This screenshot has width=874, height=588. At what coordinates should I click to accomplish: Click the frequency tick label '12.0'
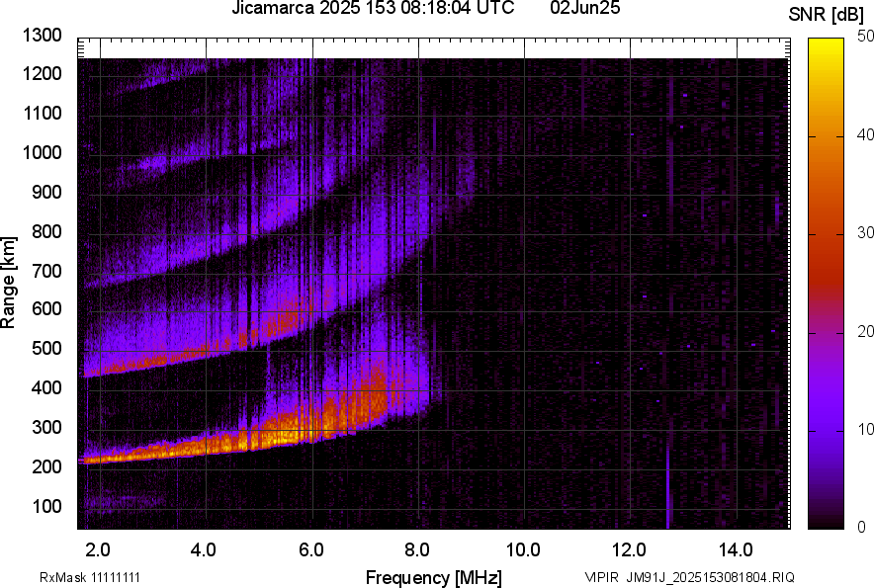point(630,550)
